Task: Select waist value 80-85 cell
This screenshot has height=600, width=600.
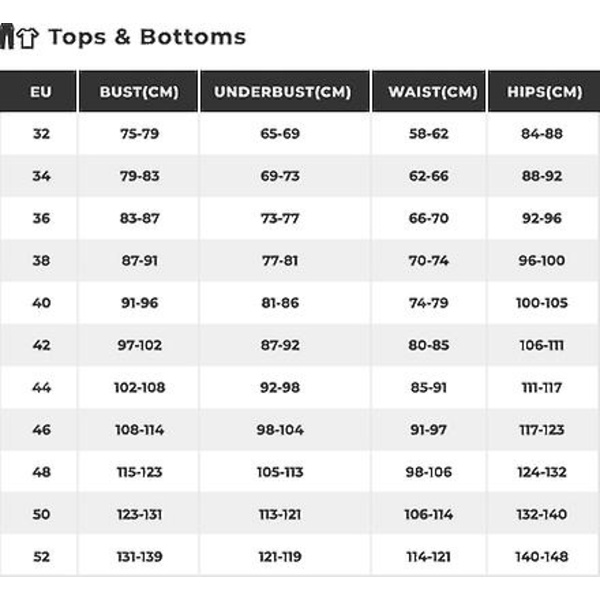Action: [428, 345]
